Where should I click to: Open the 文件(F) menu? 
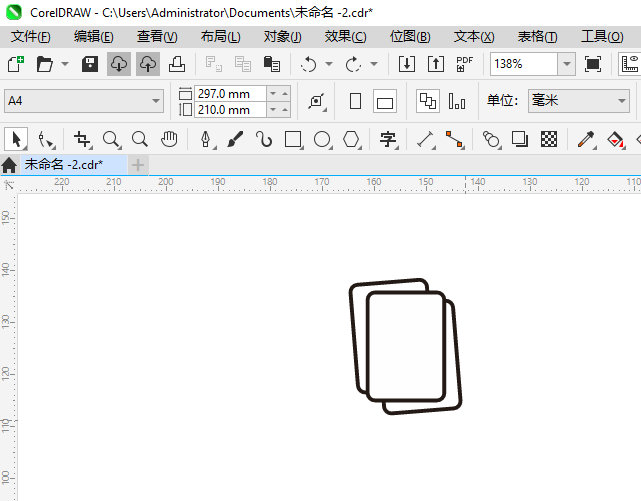30,37
